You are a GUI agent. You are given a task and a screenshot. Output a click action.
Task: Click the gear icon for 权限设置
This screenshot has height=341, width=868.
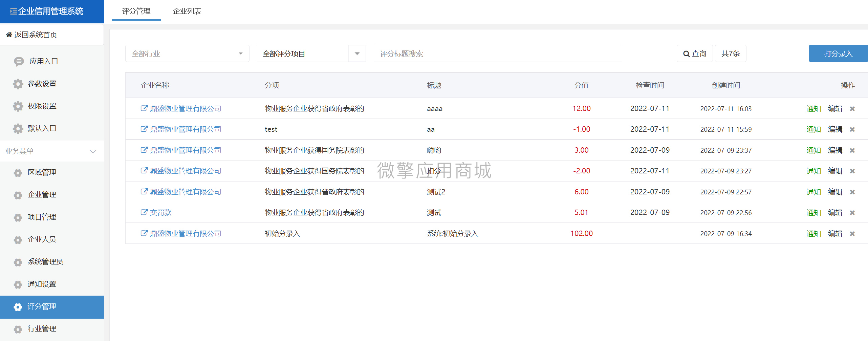coord(18,106)
